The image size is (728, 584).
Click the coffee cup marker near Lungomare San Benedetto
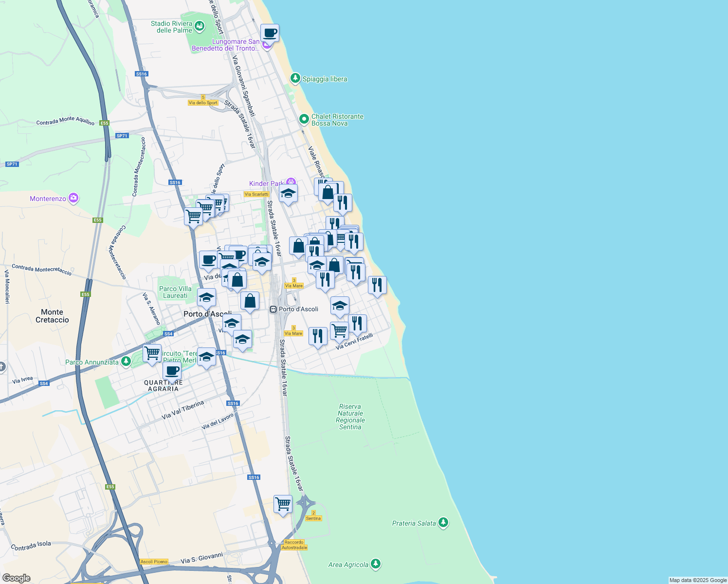point(270,34)
